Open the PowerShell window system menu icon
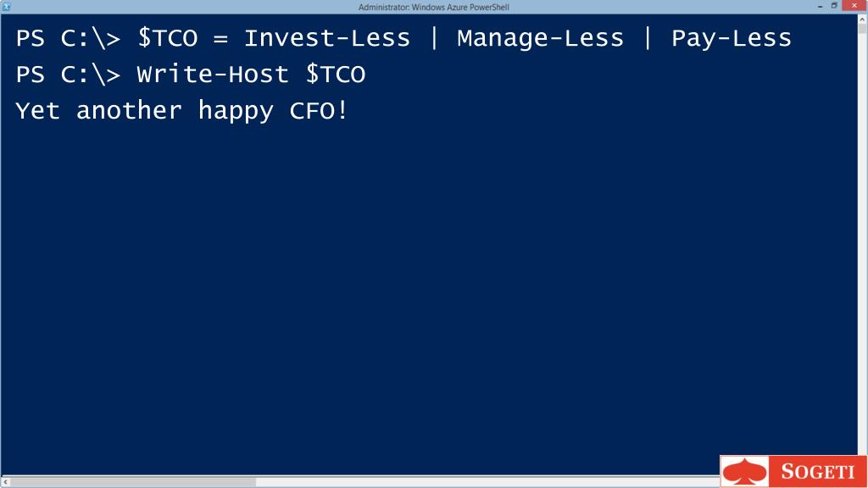 (x=6, y=7)
